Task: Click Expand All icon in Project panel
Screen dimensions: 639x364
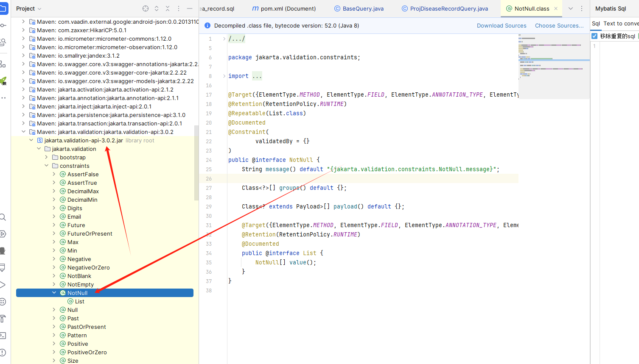Action: (x=157, y=8)
